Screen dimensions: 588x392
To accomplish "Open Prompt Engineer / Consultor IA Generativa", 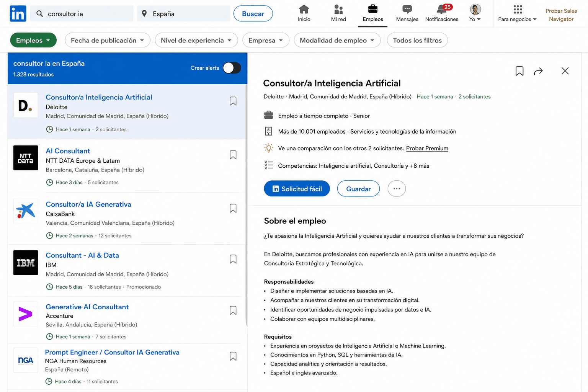I will coord(112,352).
